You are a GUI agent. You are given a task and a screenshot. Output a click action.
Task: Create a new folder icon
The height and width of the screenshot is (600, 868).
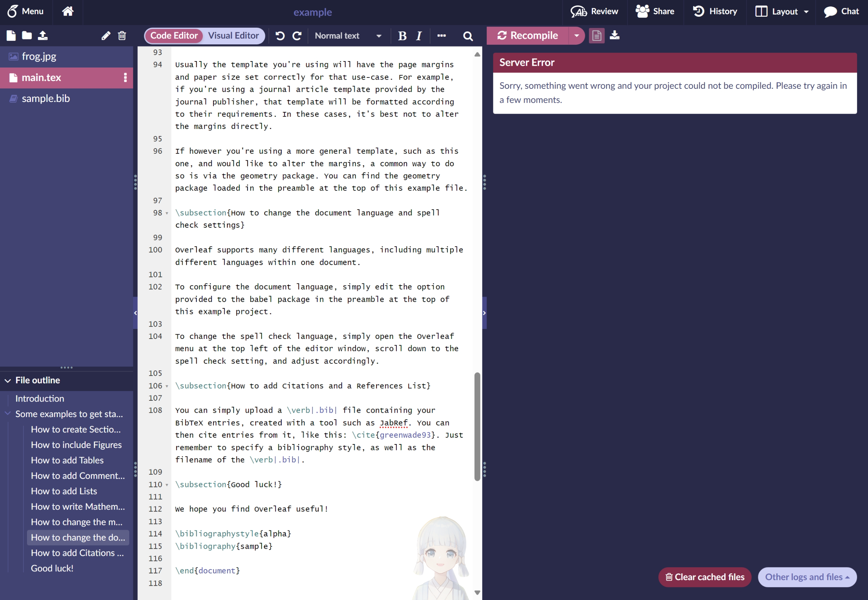tap(27, 36)
